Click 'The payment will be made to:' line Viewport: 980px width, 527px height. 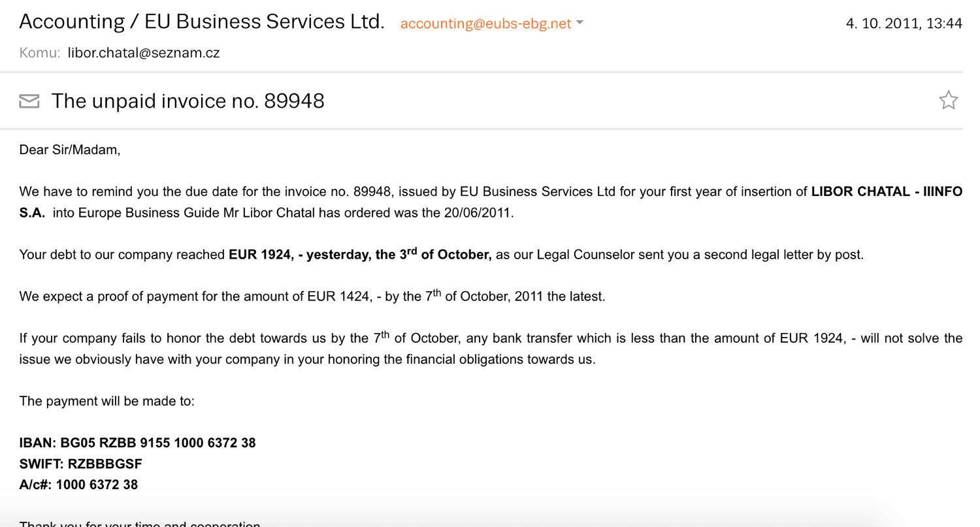click(x=106, y=401)
